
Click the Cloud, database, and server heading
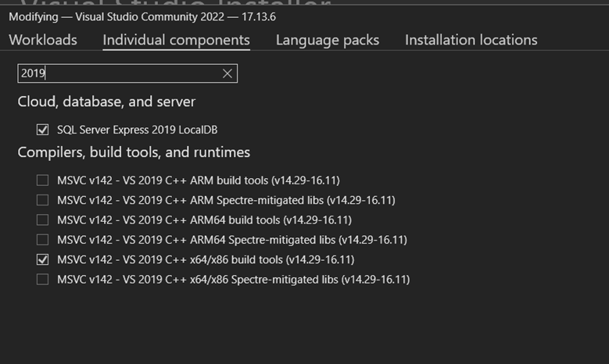(106, 102)
